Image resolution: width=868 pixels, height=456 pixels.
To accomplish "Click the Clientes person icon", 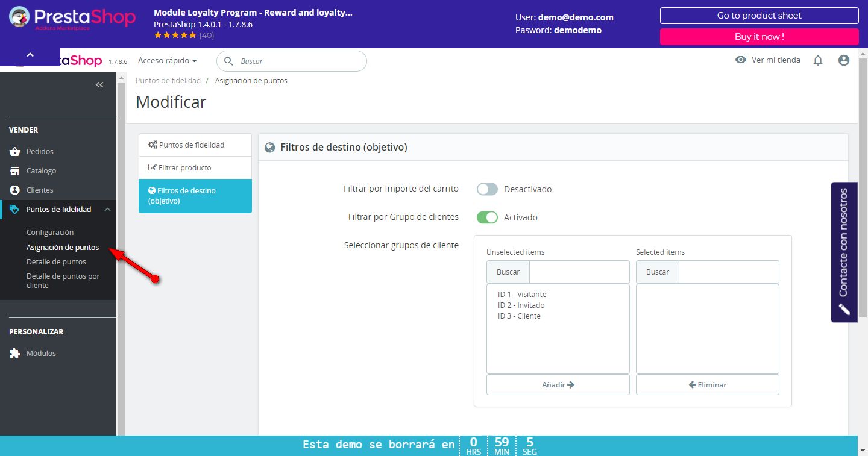I will [15, 190].
